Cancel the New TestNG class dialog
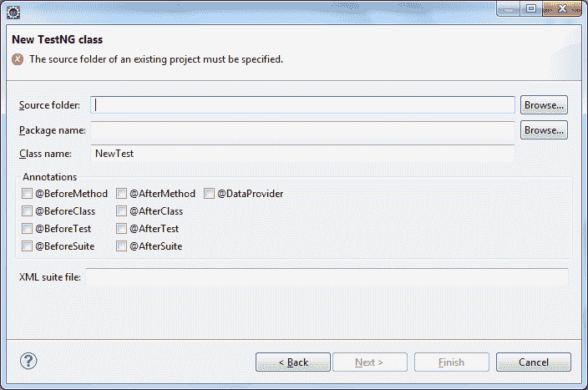The width and height of the screenshot is (588, 390). point(533,362)
